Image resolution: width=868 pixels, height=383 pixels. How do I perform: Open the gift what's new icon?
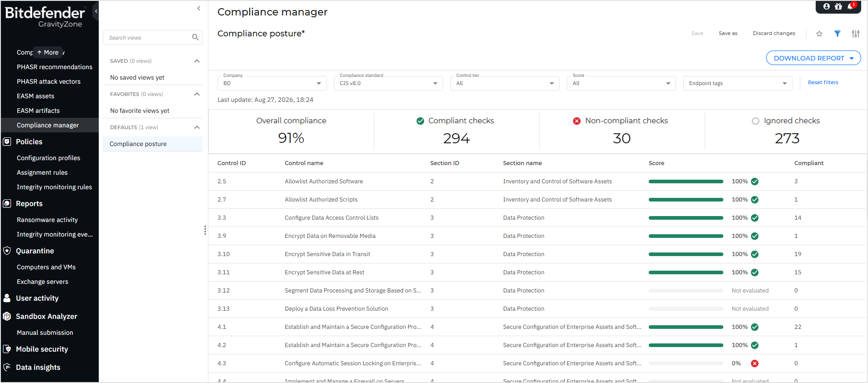(x=838, y=6)
